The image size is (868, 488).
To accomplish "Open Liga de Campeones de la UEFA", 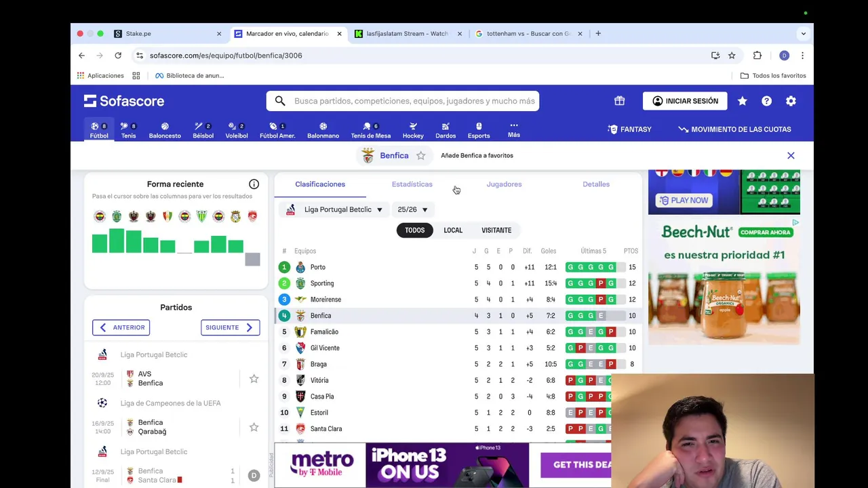I will click(170, 403).
